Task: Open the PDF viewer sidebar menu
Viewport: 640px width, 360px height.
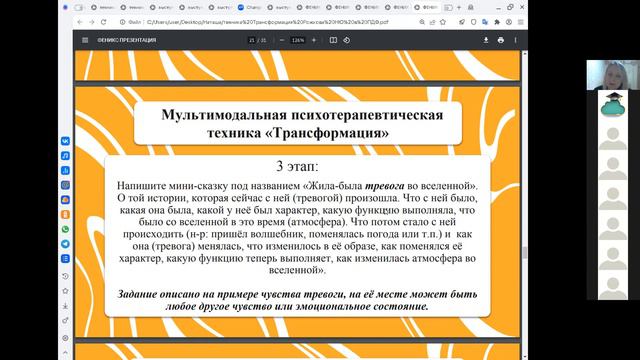Action: click(85, 40)
